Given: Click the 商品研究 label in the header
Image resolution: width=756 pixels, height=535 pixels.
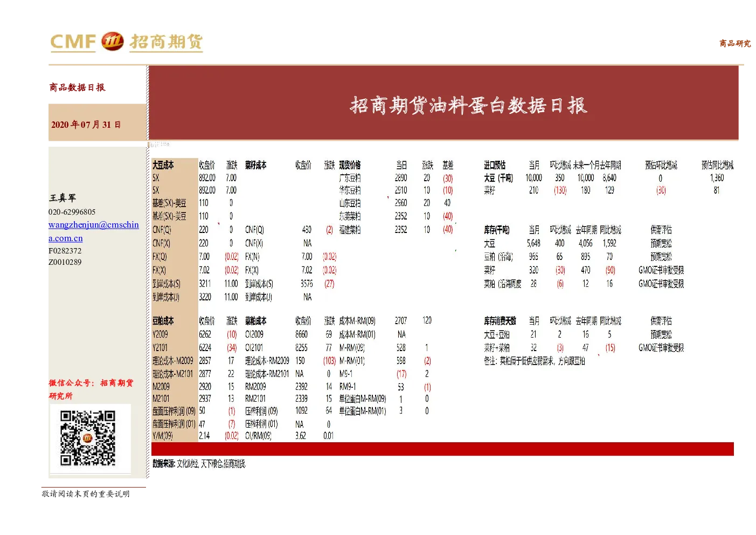Looking at the screenshot, I should 735,43.
